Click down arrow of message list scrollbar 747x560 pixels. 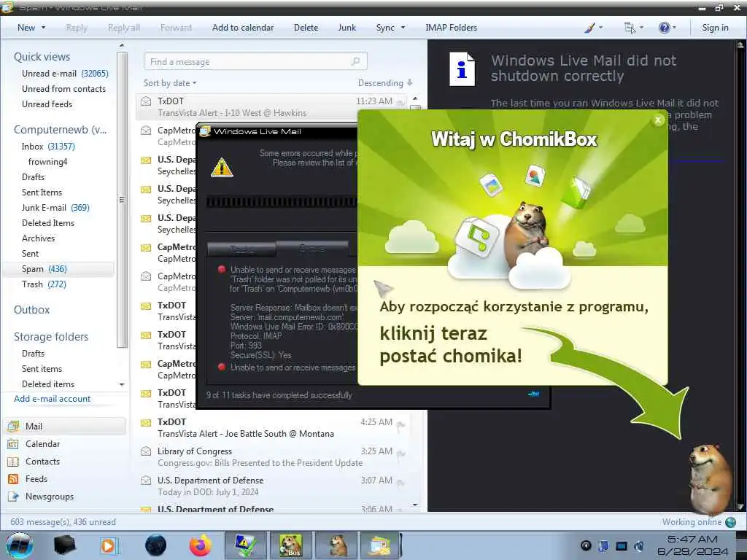click(x=415, y=505)
